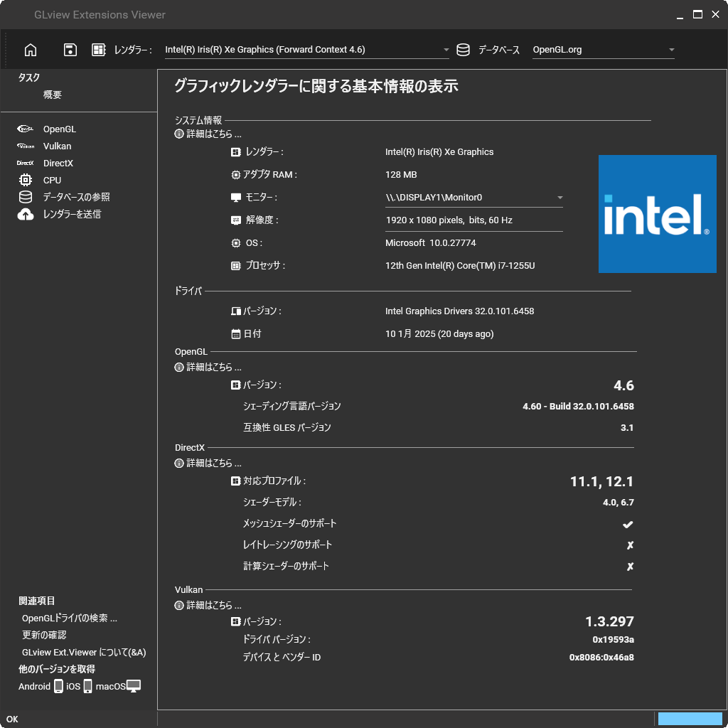This screenshot has width=728, height=728.
Task: Open the Vulkan section in the sidebar
Action: tap(57, 146)
